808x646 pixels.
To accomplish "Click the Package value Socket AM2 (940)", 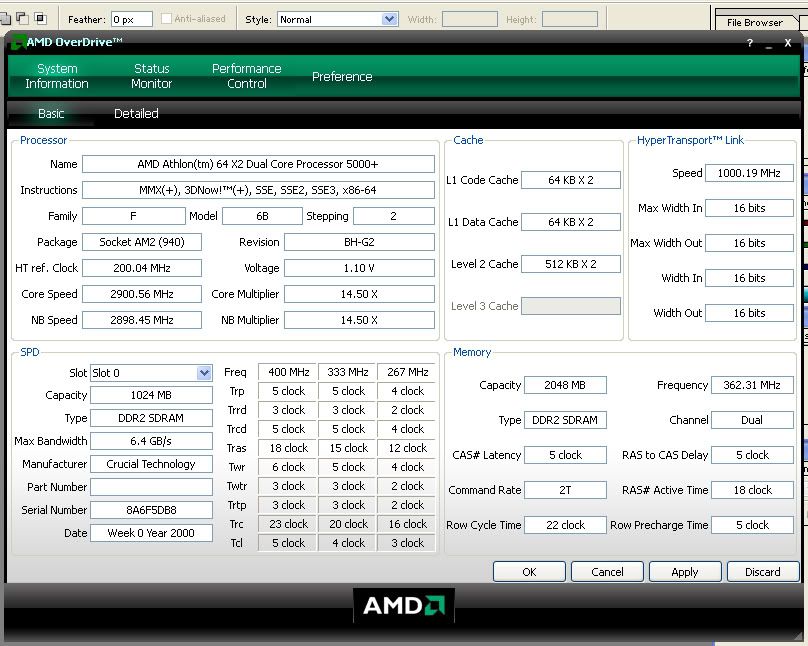I will (142, 242).
